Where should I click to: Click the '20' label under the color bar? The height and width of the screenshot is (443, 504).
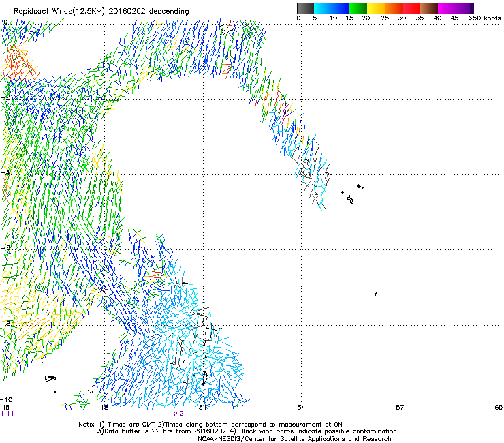pos(366,18)
